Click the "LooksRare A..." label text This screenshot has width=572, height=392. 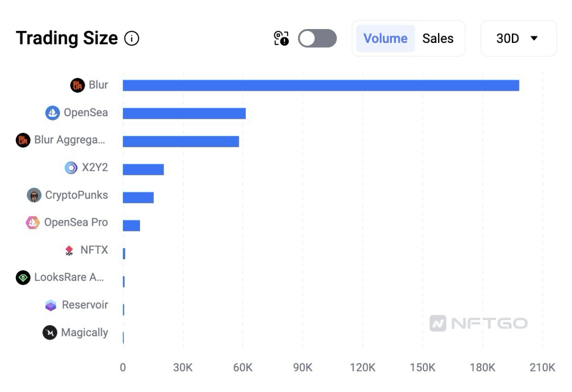click(69, 278)
